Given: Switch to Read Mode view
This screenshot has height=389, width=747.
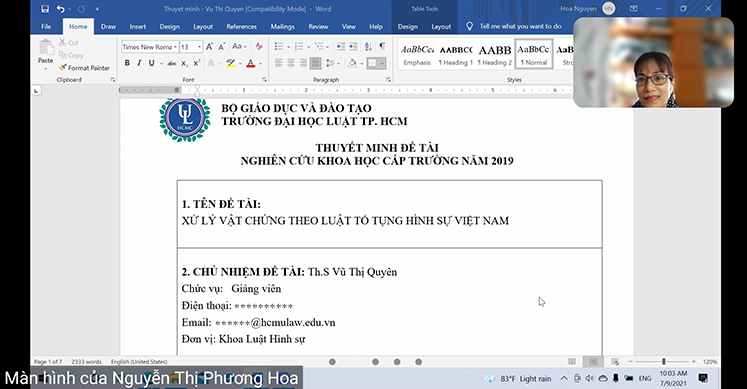Looking at the screenshot, I should coord(572,362).
